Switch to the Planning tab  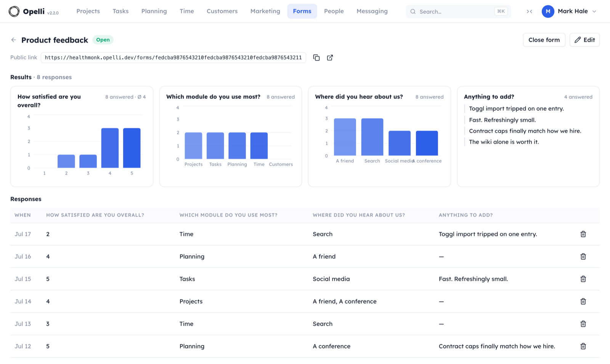[154, 11]
